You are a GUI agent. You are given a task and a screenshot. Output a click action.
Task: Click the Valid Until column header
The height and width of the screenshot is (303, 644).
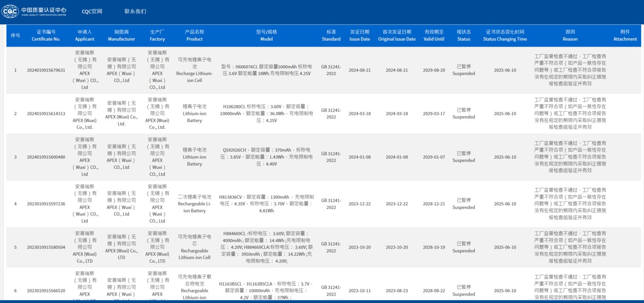[x=434, y=36]
